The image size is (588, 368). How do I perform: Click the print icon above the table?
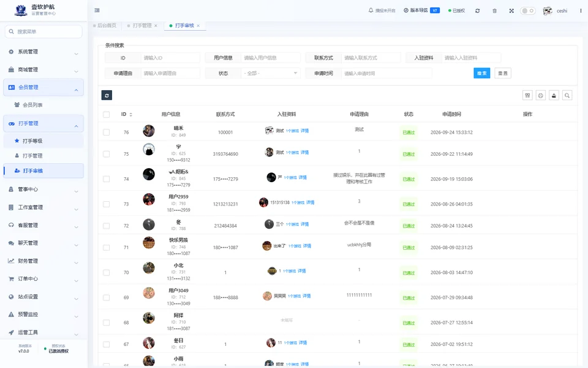coord(541,96)
